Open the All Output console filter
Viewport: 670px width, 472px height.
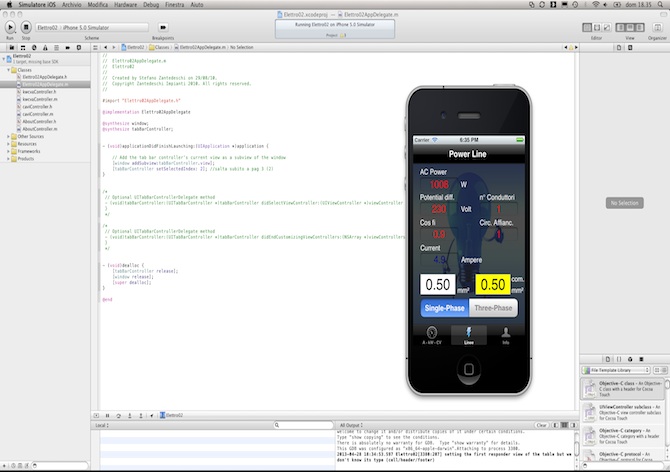[351, 425]
